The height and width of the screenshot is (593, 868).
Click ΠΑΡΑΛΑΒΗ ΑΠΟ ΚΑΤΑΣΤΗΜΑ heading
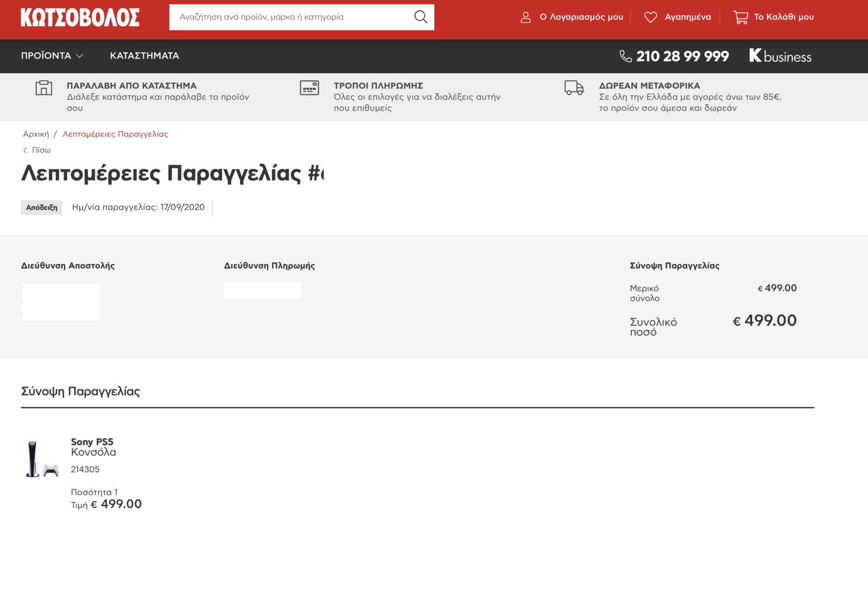[x=131, y=86]
